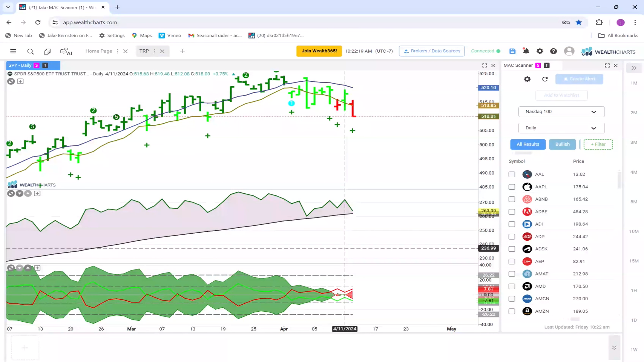Maximize the MAC Scanner panel
644x362 pixels.
click(x=607, y=65)
